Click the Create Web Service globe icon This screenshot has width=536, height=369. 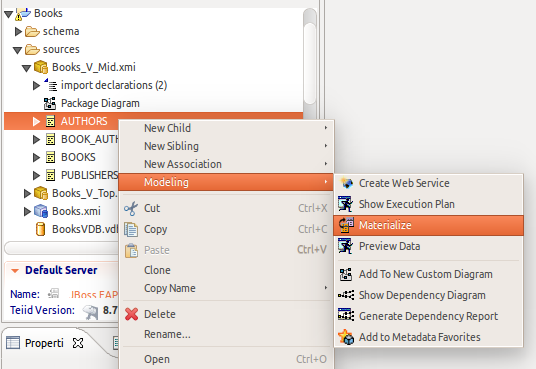(346, 183)
